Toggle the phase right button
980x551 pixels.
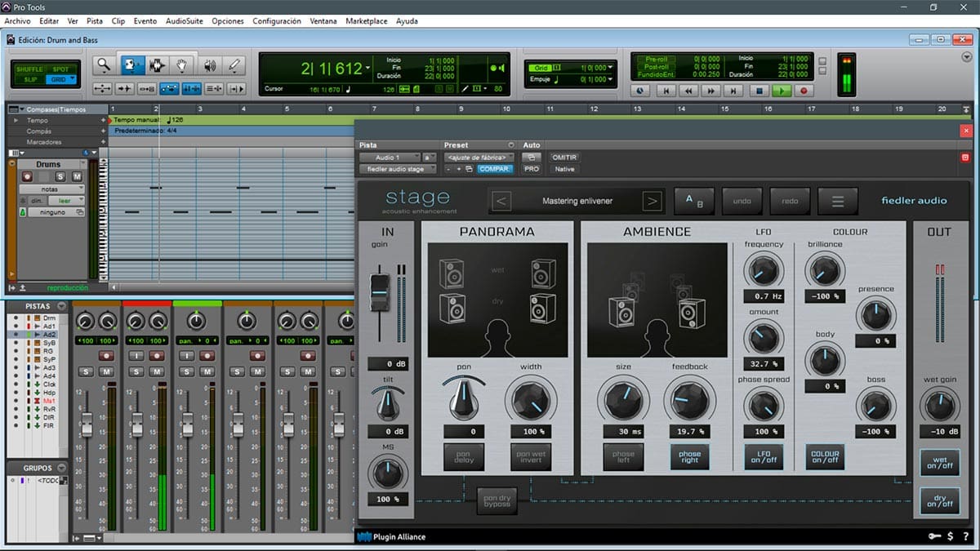point(689,456)
